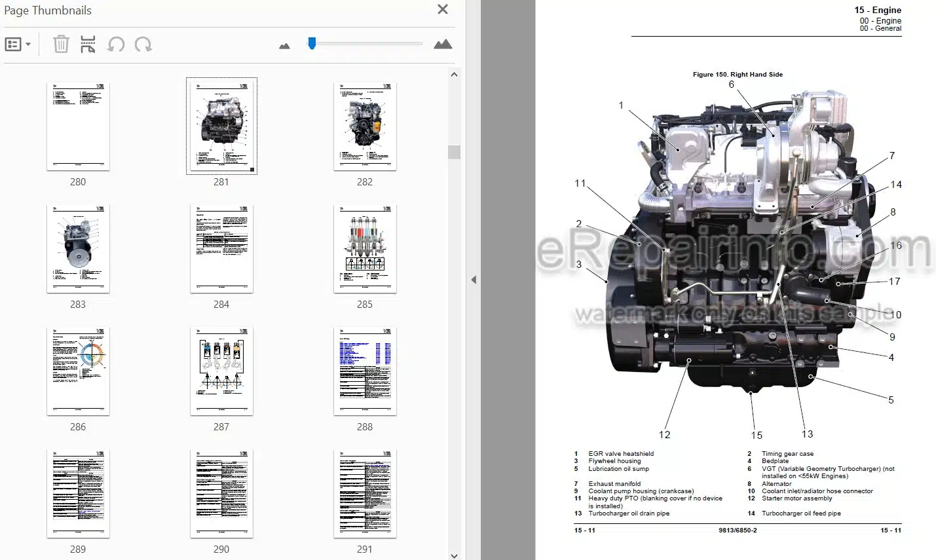Click the '15 - Engine' header text

(878, 10)
